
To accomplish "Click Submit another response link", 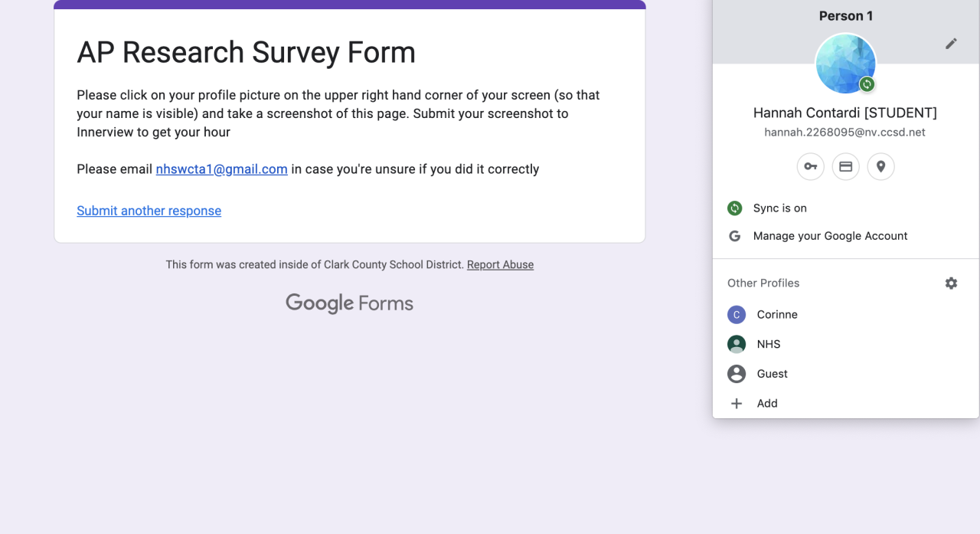I will click(x=149, y=211).
